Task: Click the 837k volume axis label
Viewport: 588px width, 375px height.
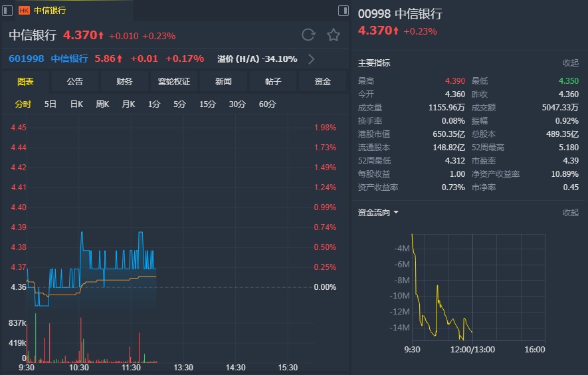Action: [x=17, y=323]
